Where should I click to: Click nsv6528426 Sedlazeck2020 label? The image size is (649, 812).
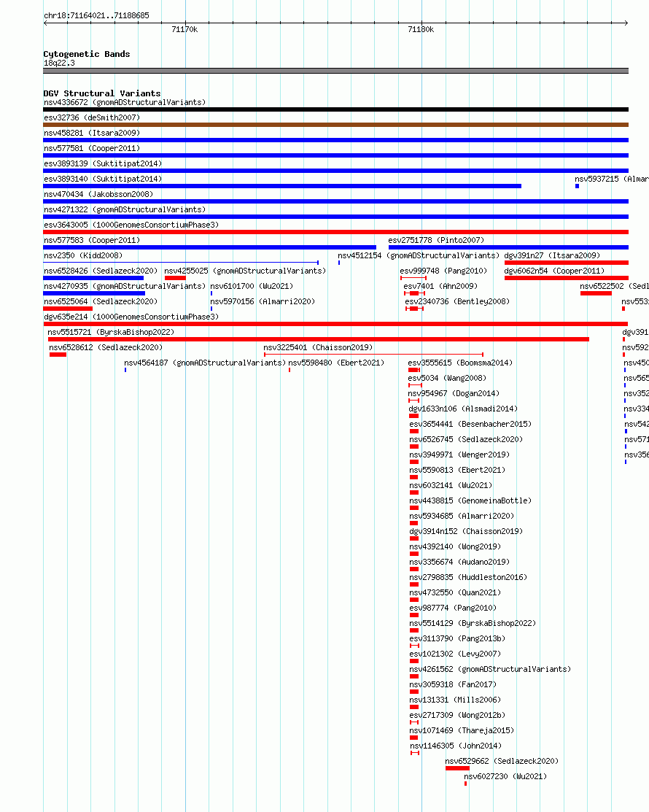(x=101, y=271)
